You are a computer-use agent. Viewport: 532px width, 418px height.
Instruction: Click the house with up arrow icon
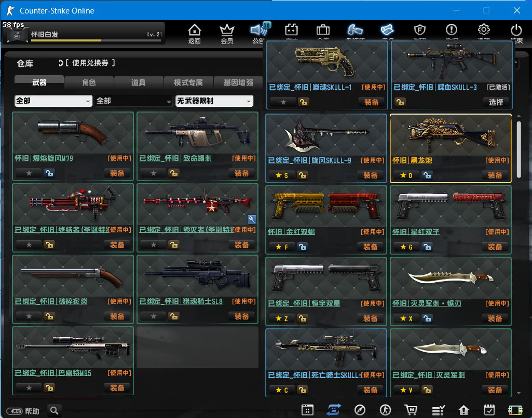point(463,410)
